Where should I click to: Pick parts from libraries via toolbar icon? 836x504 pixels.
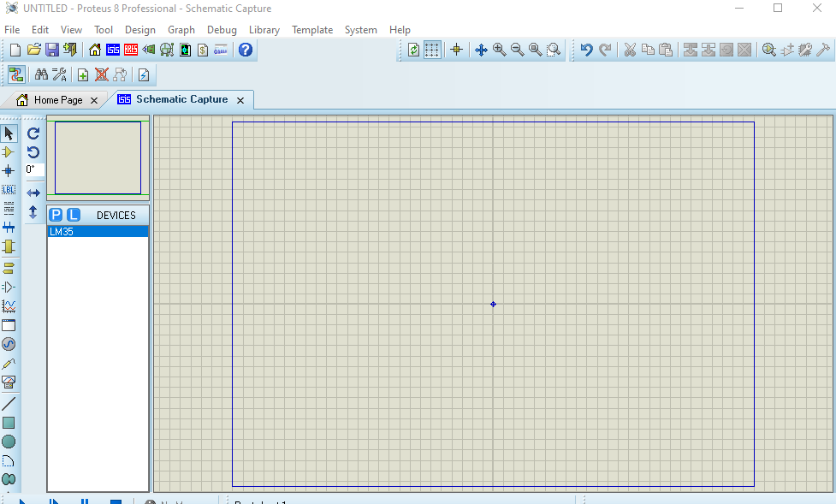[768, 50]
